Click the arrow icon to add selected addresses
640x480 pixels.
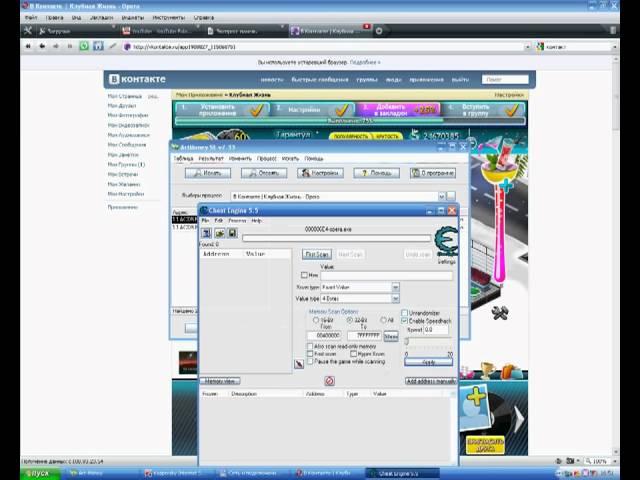298,364
